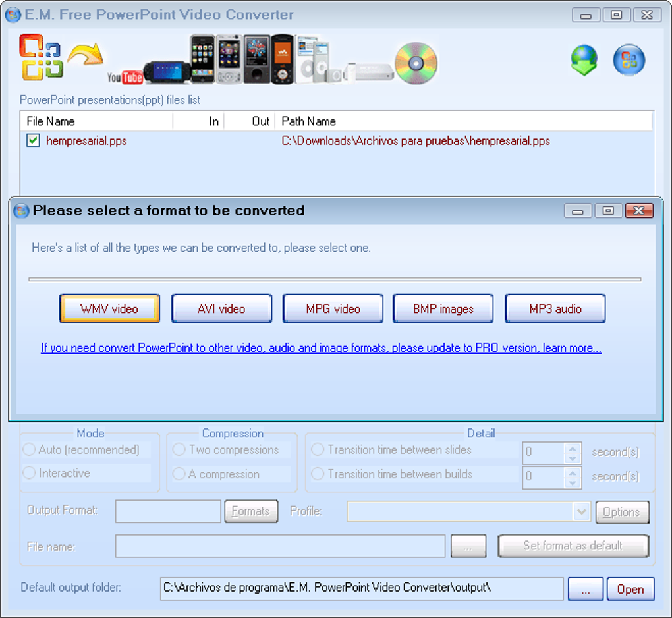Choose BMP images format
672x618 pixels.
pyautogui.click(x=443, y=308)
